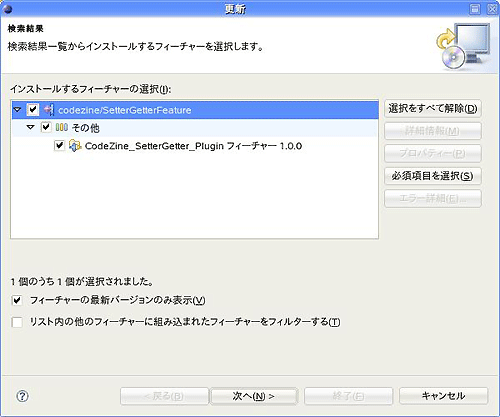The image size is (500, 417).
Task: Click キャンセル to close the wizard
Action: pos(443,396)
